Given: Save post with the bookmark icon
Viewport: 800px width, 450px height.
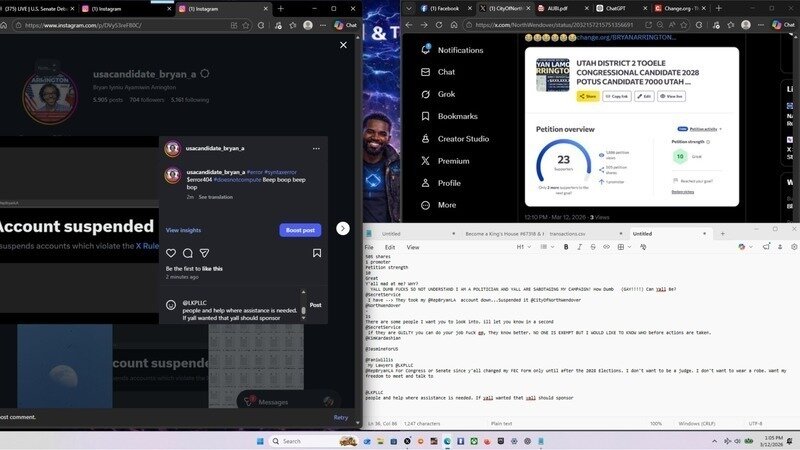Looking at the screenshot, I should tap(317, 254).
